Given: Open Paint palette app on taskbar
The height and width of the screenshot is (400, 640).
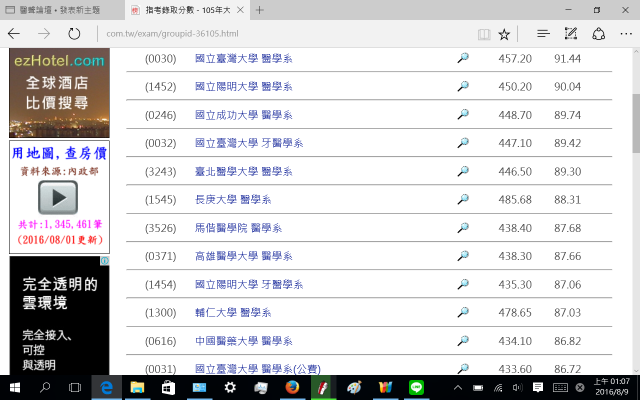Looking at the screenshot, I should [354, 387].
